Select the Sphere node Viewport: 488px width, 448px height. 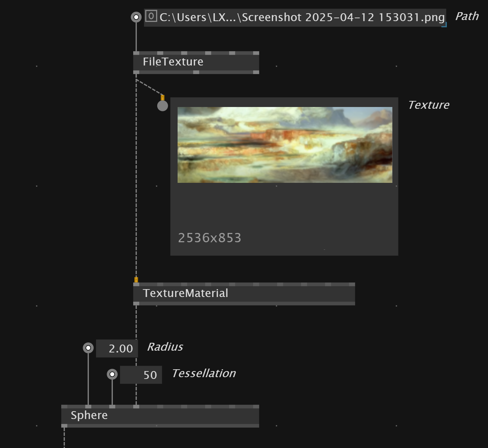click(x=160, y=416)
